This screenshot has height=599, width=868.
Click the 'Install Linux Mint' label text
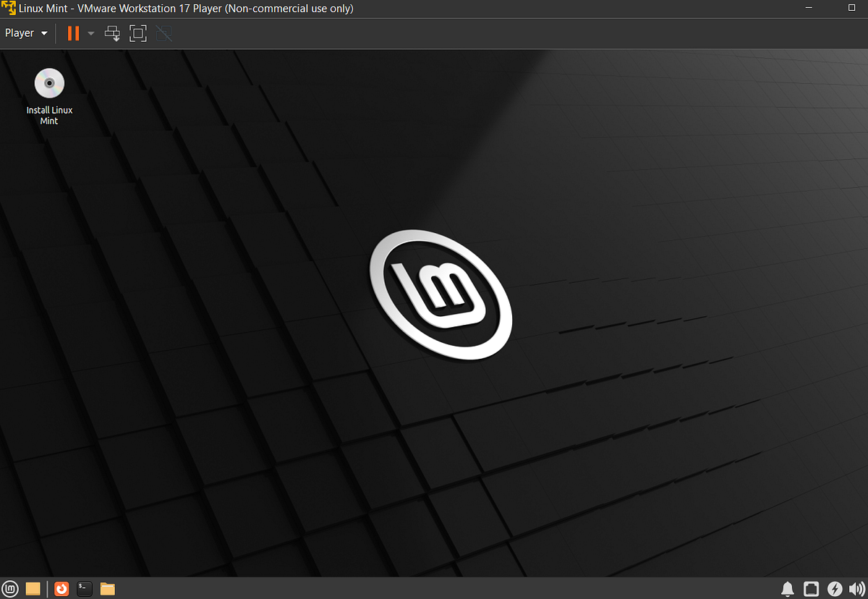[x=49, y=116]
